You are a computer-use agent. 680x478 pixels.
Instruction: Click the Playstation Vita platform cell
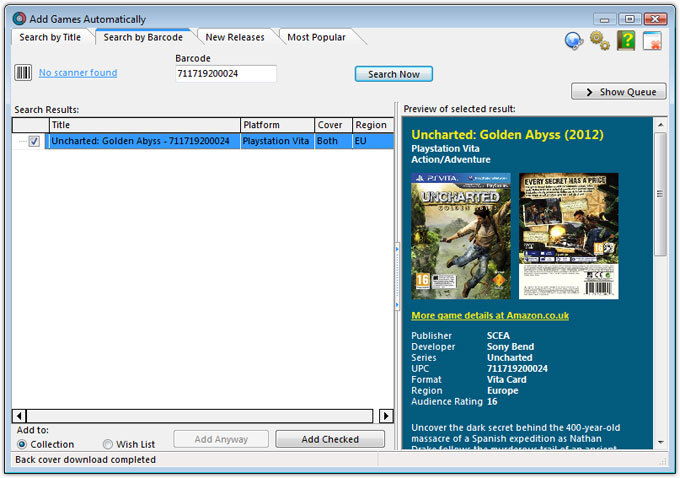coord(277,141)
